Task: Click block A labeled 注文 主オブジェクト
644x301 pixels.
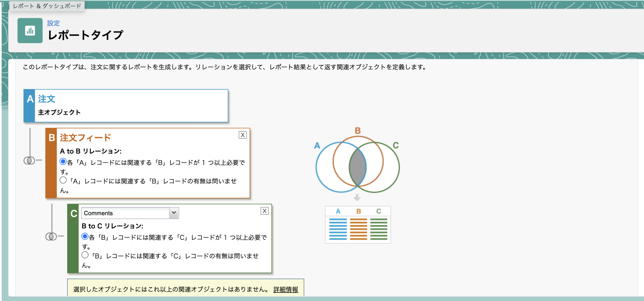Action: pos(126,105)
